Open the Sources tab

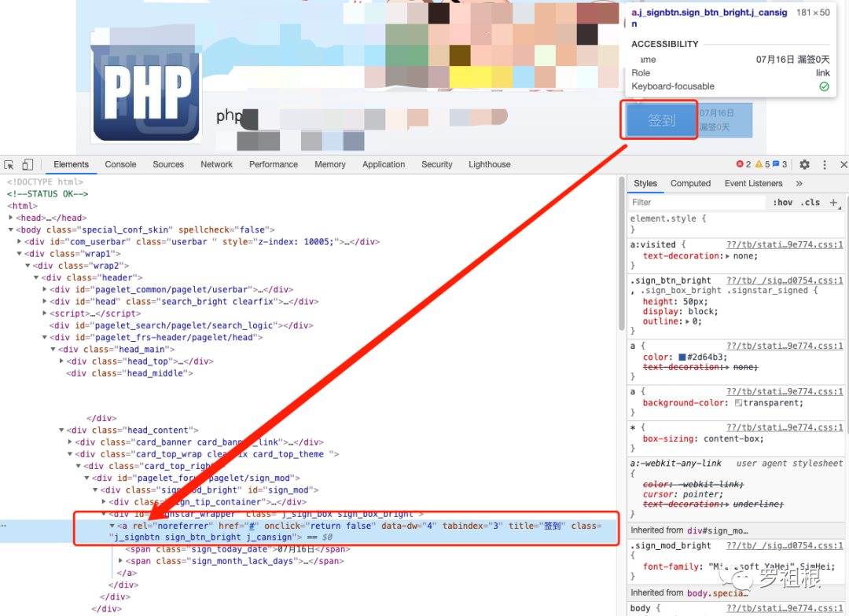(168, 164)
